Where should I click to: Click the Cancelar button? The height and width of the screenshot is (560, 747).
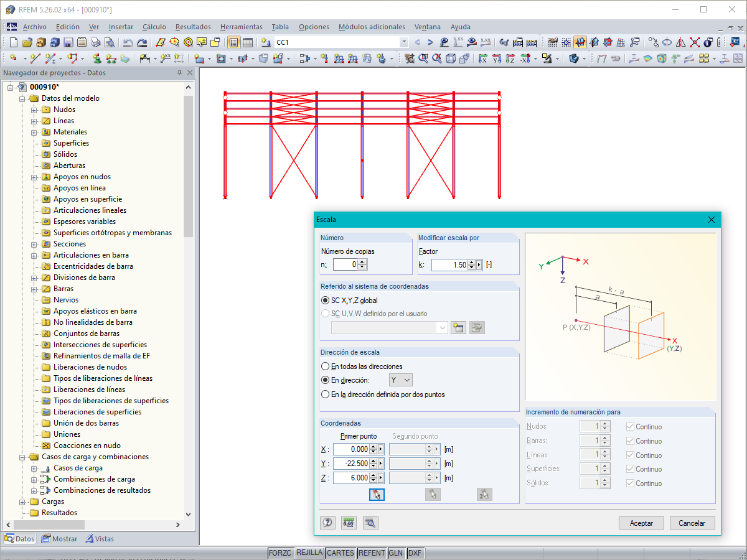(692, 523)
